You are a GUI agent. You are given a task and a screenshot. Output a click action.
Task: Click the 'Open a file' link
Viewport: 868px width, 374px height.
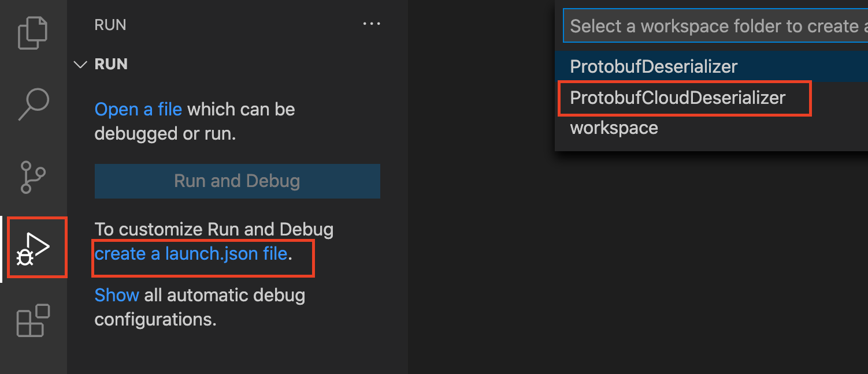pos(138,109)
